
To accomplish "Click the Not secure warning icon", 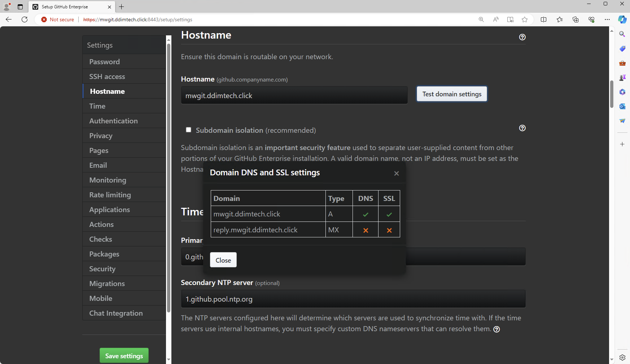I will [x=44, y=19].
